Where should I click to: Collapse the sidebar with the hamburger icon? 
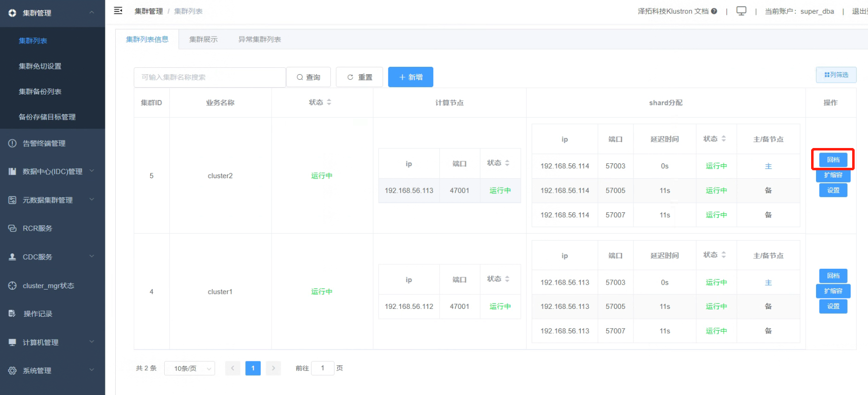click(118, 10)
